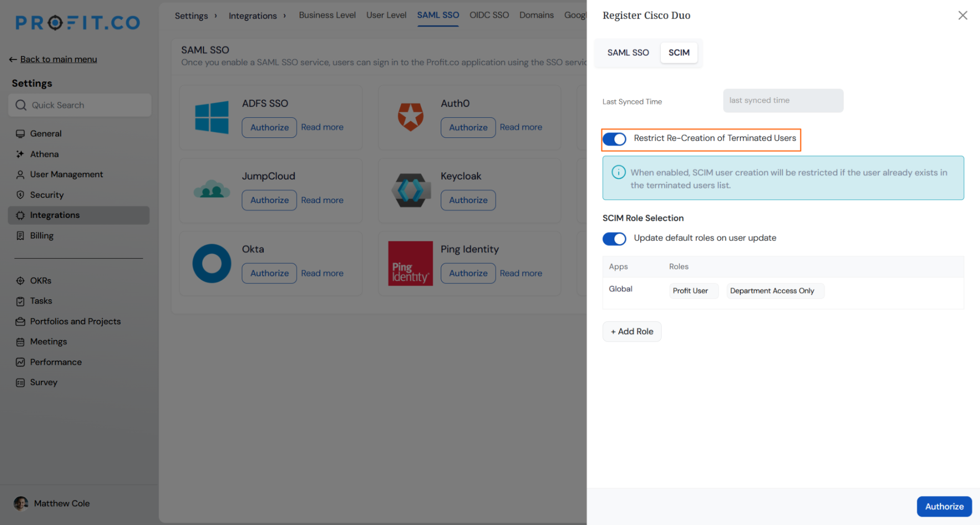Open the Business Level tab
The height and width of the screenshot is (525, 980).
[327, 15]
